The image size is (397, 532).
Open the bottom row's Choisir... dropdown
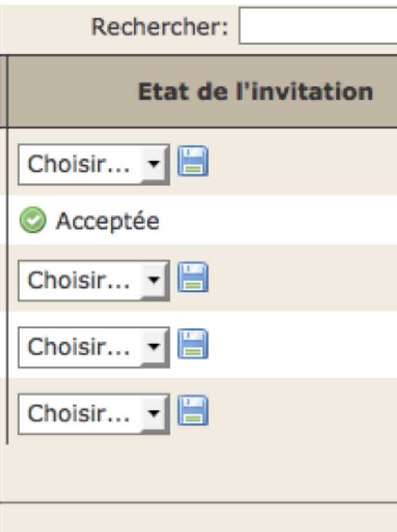pyautogui.click(x=94, y=414)
